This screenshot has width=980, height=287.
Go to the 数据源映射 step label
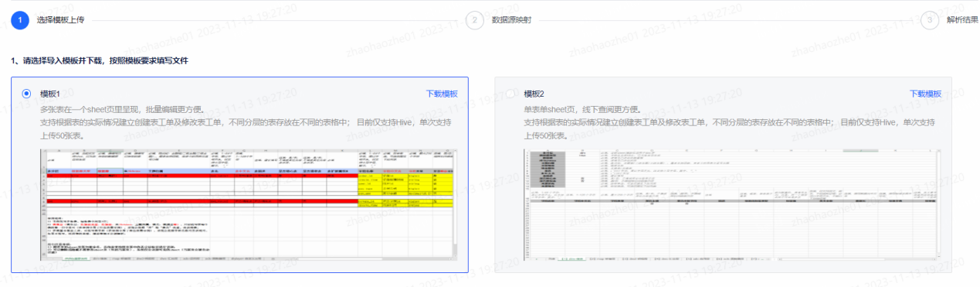pos(511,19)
